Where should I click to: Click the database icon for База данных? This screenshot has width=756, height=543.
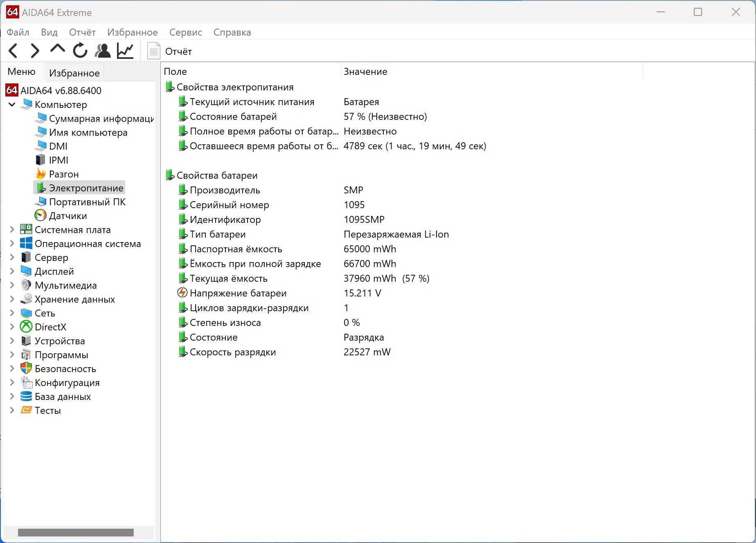click(26, 396)
